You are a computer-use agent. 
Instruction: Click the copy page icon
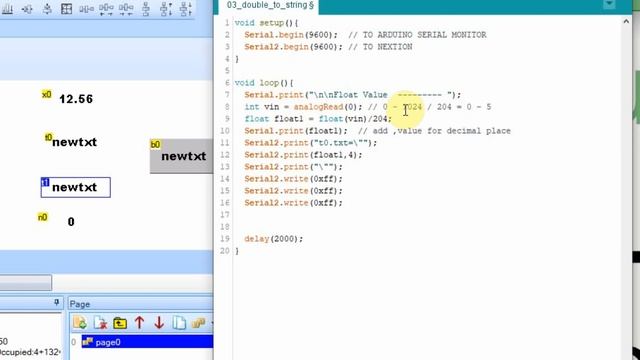click(x=179, y=323)
